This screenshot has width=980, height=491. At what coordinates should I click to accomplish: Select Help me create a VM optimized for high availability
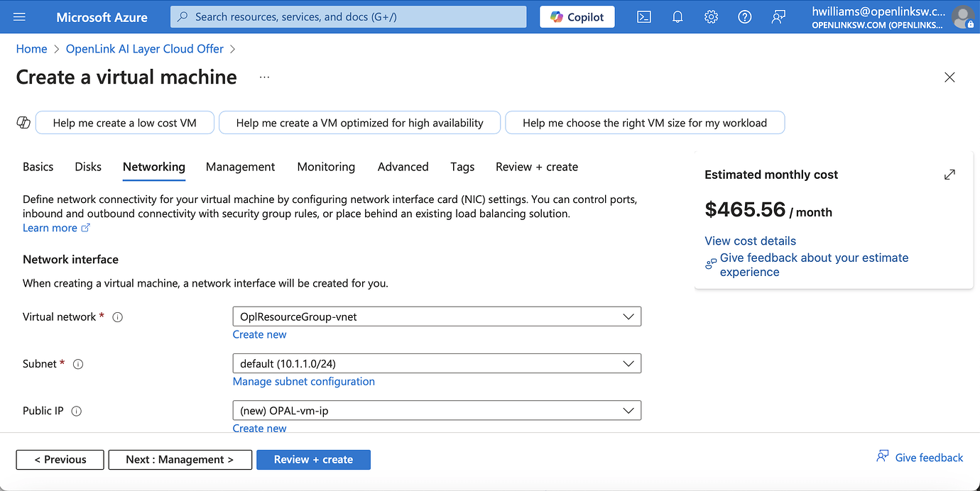point(359,123)
